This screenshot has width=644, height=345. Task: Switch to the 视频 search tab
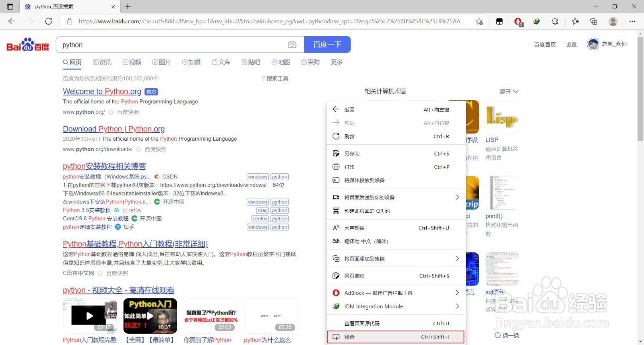coord(132,62)
